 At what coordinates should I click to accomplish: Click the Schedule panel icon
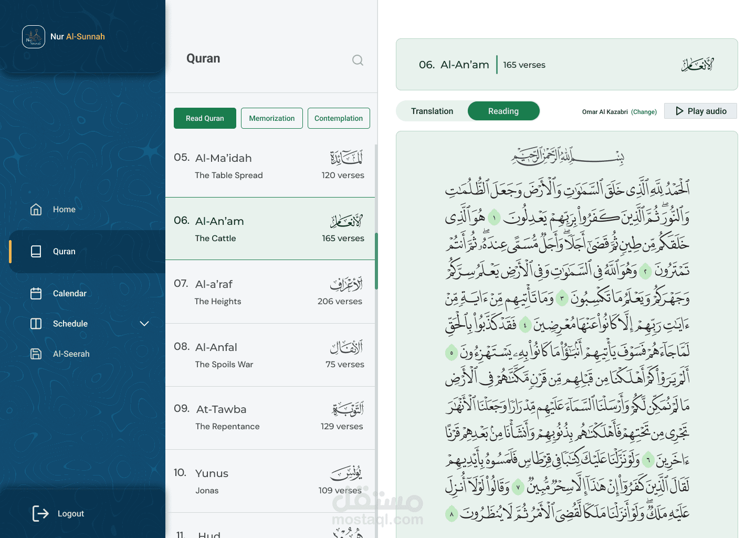(x=36, y=324)
